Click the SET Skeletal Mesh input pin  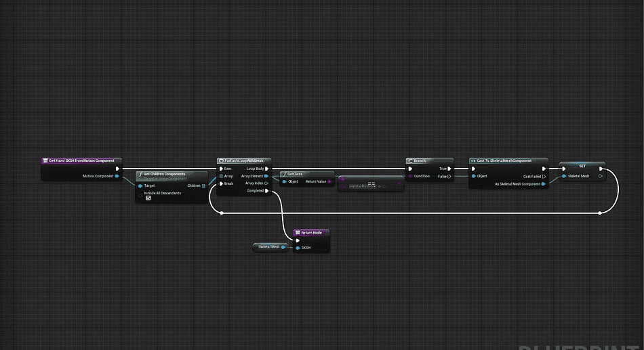click(564, 176)
